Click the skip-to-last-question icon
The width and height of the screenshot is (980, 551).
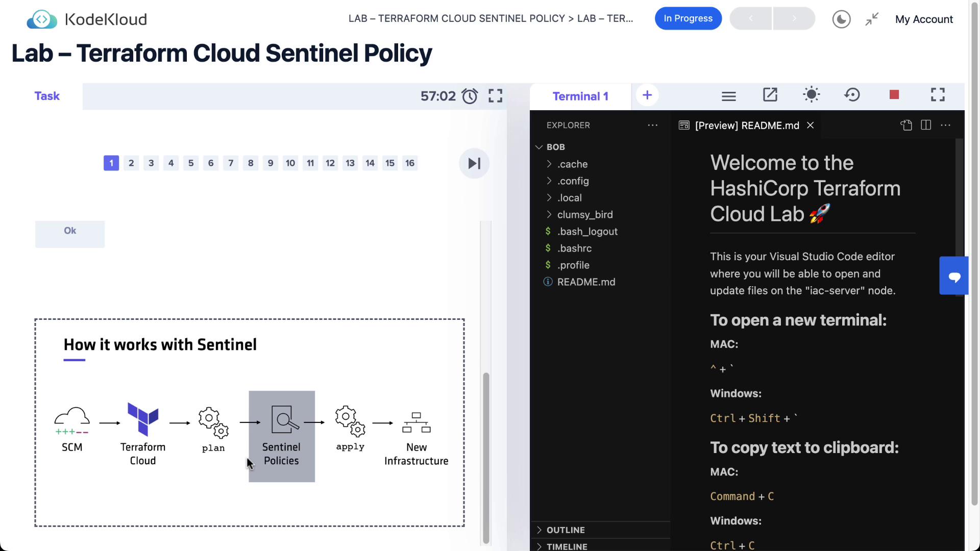474,163
